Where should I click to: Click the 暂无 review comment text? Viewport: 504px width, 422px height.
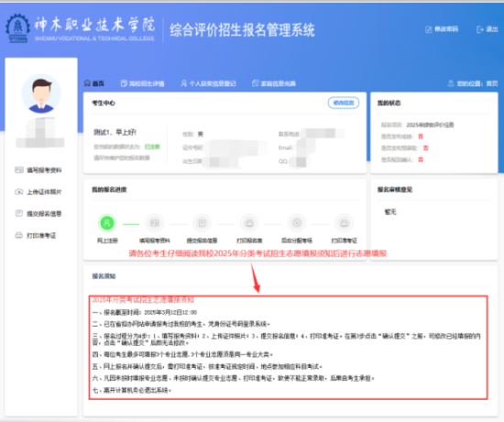390,212
